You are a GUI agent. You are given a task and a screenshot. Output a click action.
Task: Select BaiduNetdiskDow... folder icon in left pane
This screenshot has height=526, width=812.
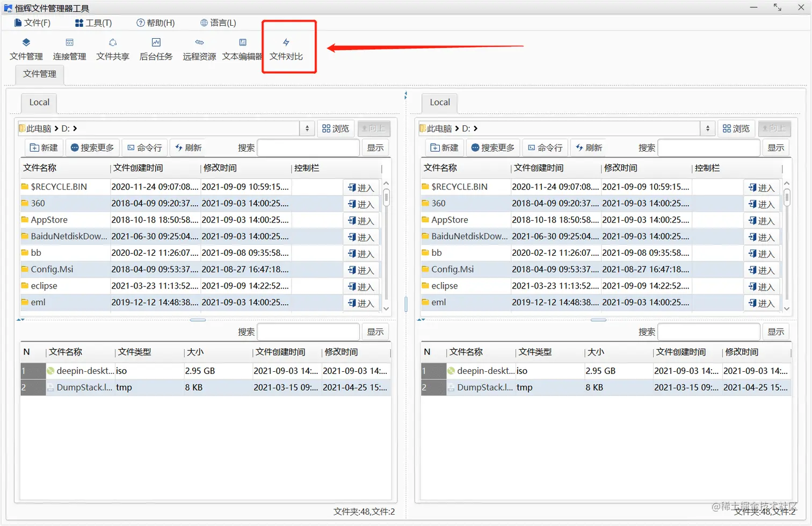pyautogui.click(x=25, y=236)
